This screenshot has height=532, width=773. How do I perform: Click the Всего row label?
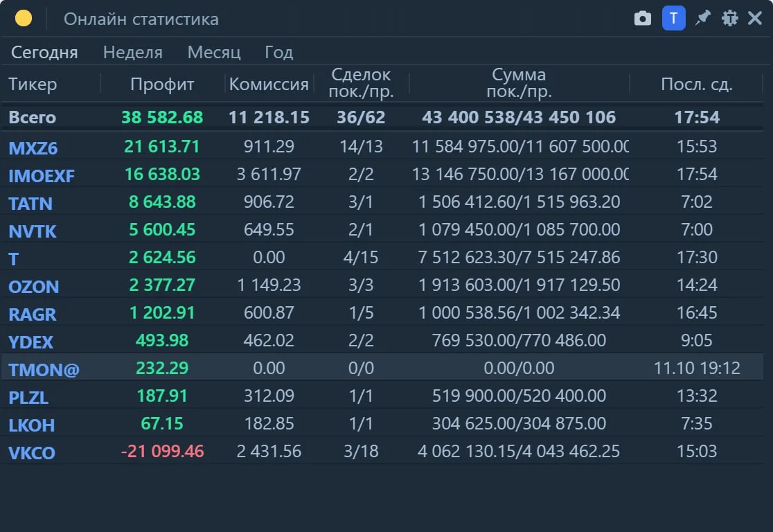point(32,117)
